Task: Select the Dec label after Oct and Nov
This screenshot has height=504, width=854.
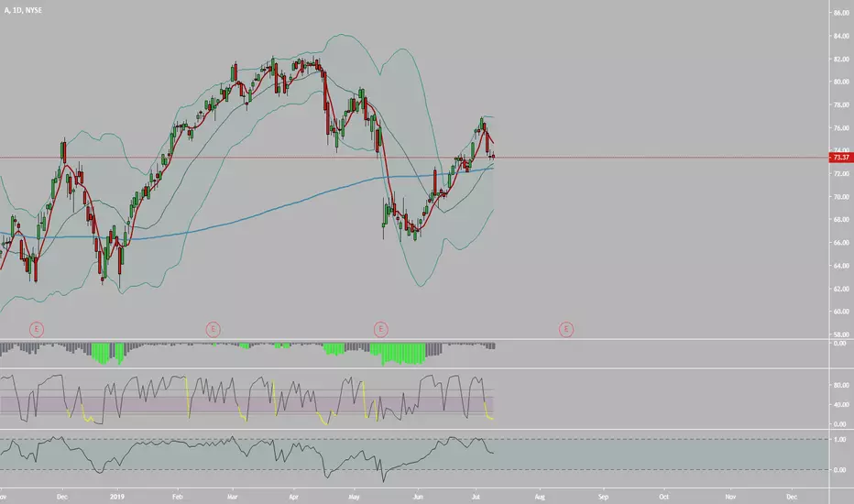Action: (792, 497)
